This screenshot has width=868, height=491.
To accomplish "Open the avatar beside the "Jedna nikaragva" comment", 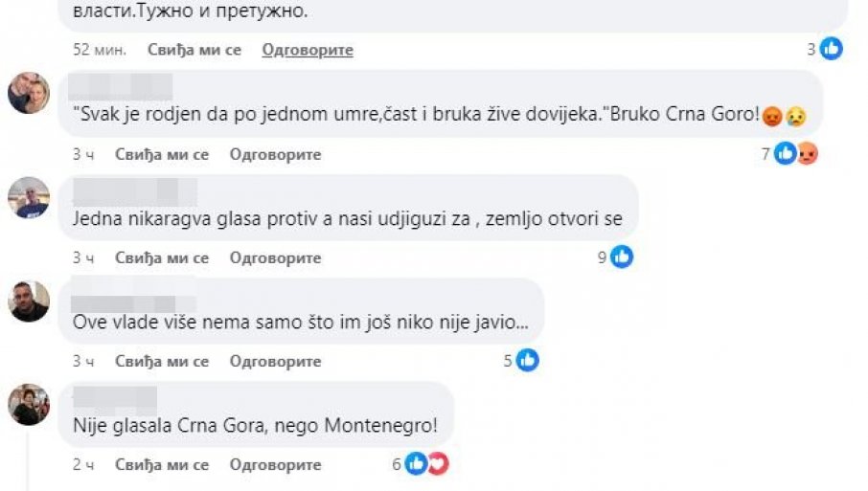I will [x=29, y=197].
